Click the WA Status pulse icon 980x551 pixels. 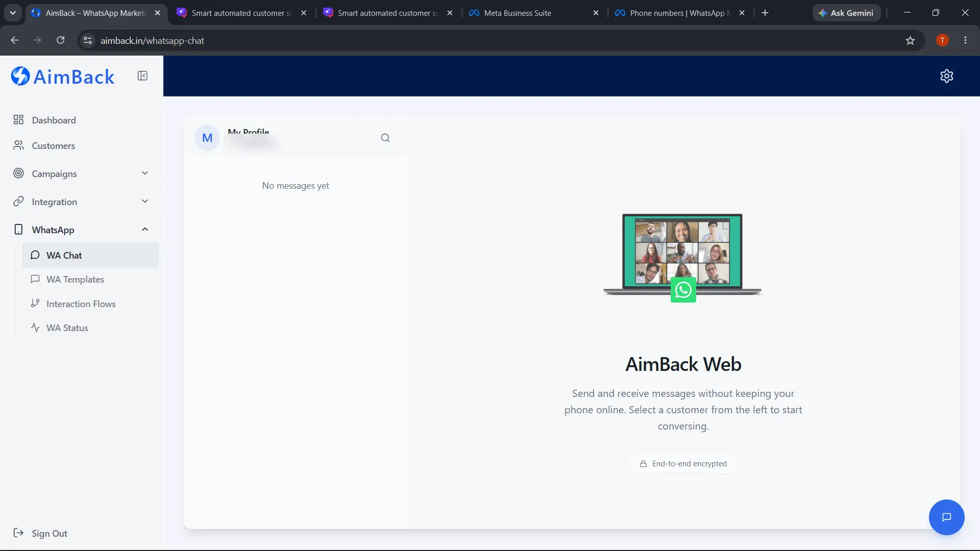pyautogui.click(x=35, y=328)
